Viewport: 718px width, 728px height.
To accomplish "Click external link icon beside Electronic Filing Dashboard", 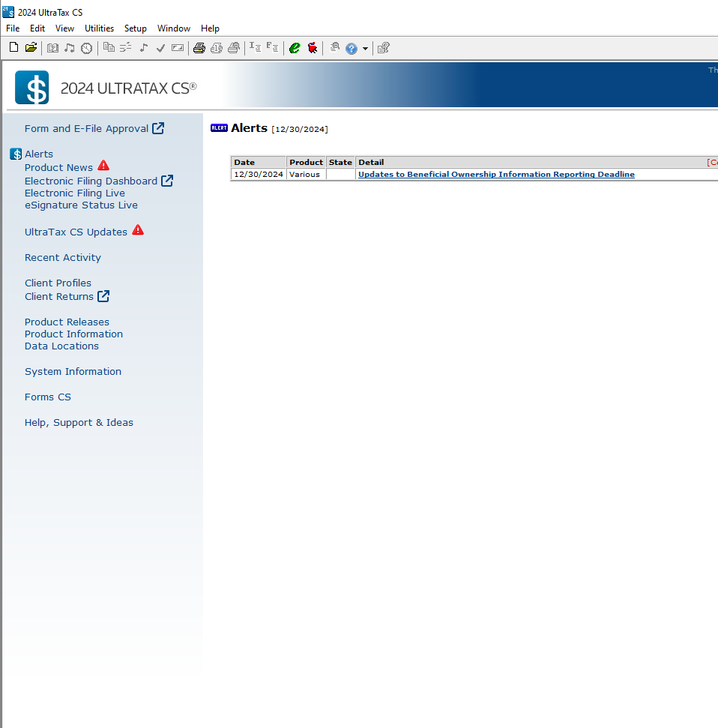I will 167,181.
